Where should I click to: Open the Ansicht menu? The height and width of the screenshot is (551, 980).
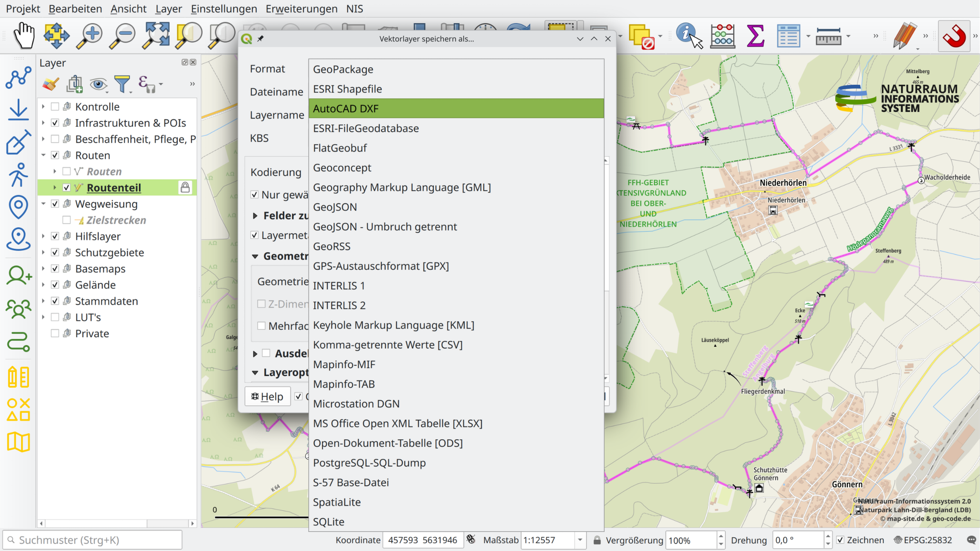coord(129,9)
